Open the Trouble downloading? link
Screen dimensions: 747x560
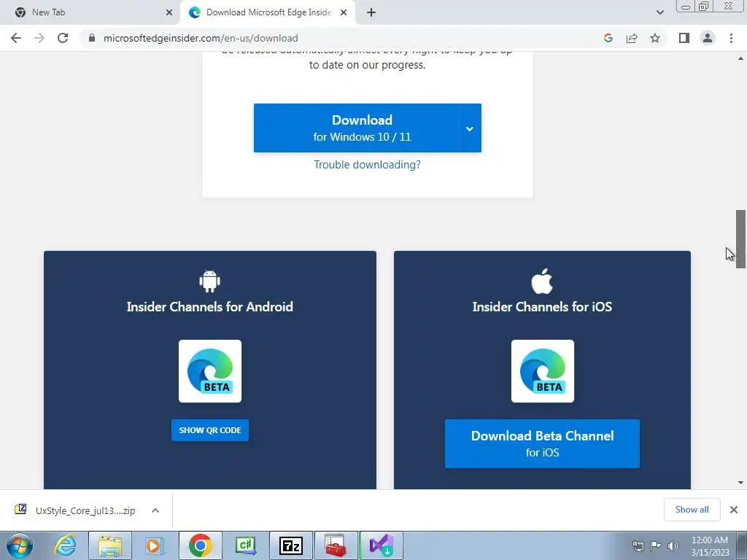[x=368, y=165]
